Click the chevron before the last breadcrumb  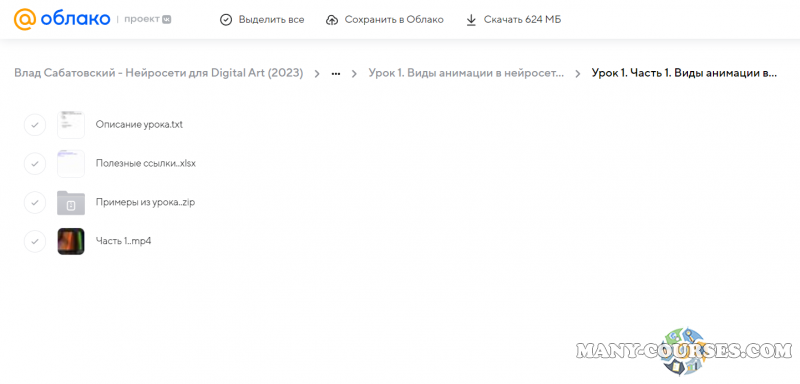click(x=578, y=73)
